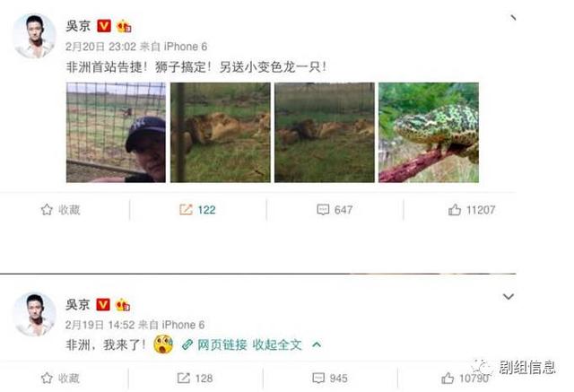Repost the second post showing 128
Screen dimensions: 574x392
click(183, 378)
